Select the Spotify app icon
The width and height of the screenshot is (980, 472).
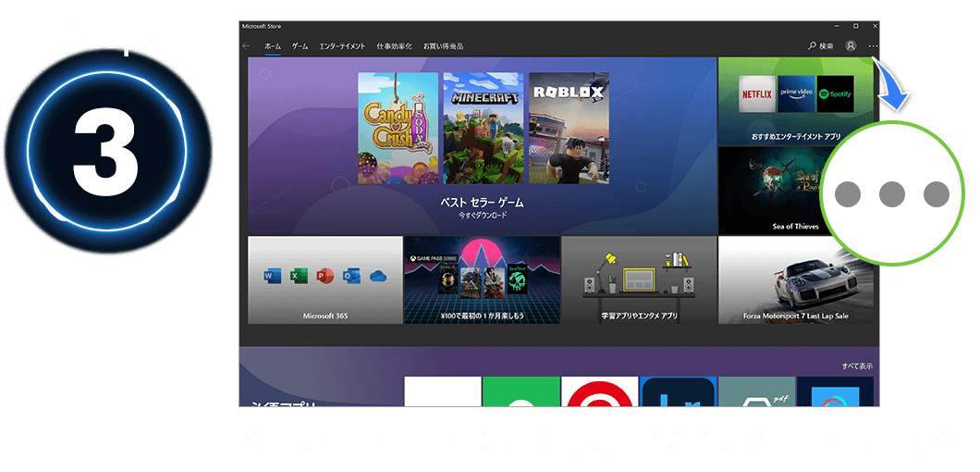pyautogui.click(x=835, y=93)
